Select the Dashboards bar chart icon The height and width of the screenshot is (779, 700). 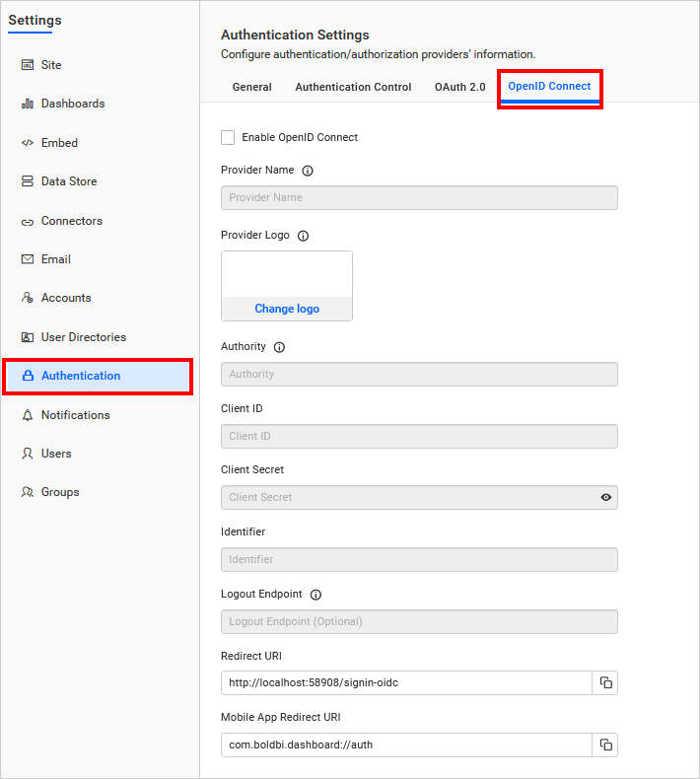click(x=28, y=104)
